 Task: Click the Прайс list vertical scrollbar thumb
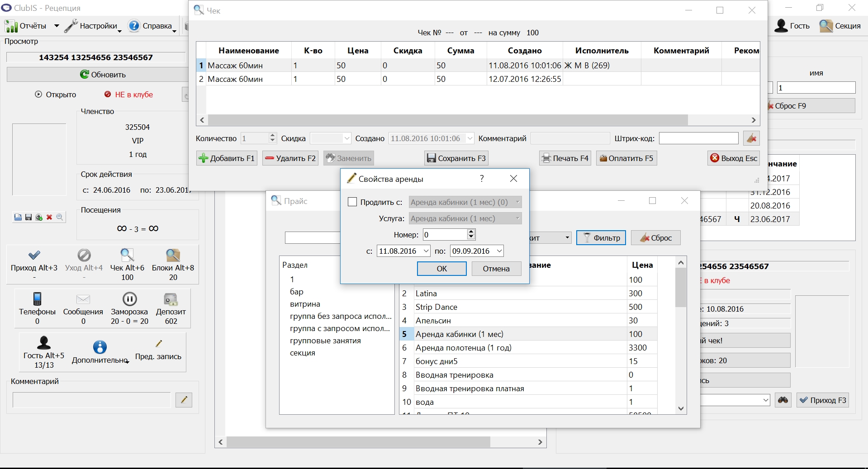tap(681, 288)
